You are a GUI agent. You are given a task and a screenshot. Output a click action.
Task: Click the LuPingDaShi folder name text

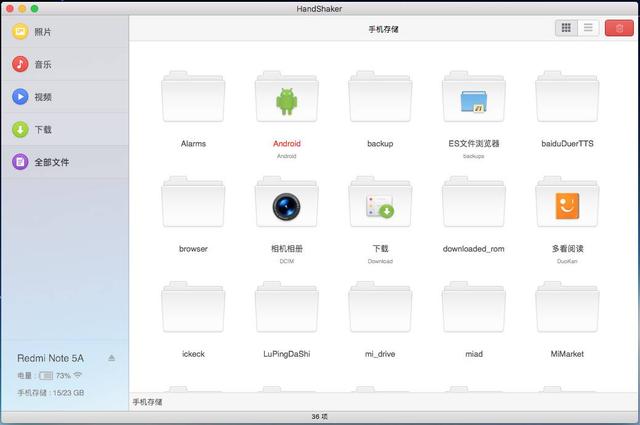(287, 354)
